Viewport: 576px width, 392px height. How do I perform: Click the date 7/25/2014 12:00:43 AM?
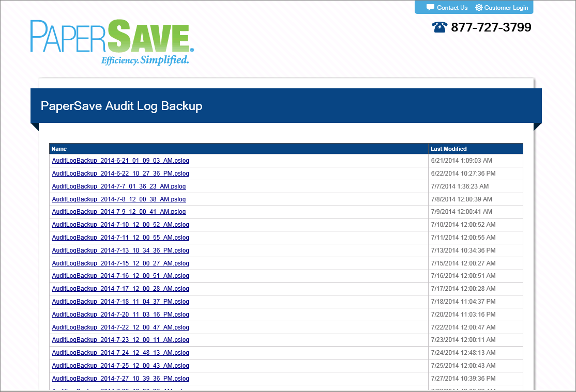(x=463, y=365)
